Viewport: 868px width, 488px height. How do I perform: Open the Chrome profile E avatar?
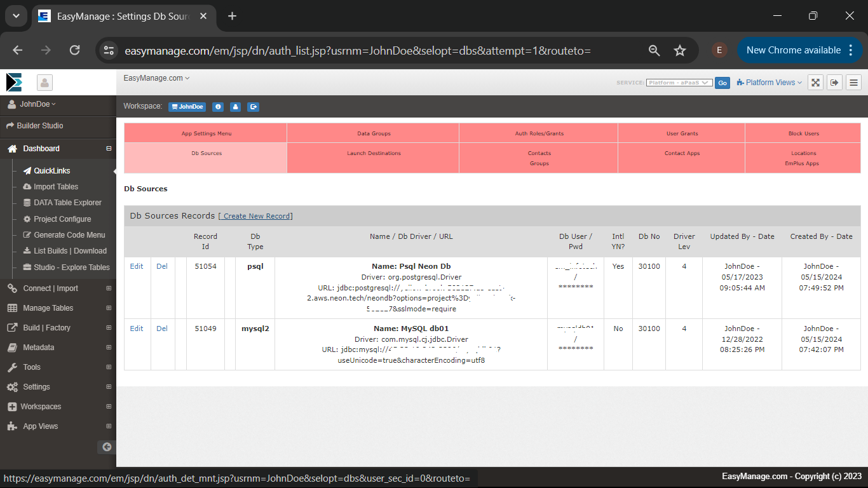719,50
